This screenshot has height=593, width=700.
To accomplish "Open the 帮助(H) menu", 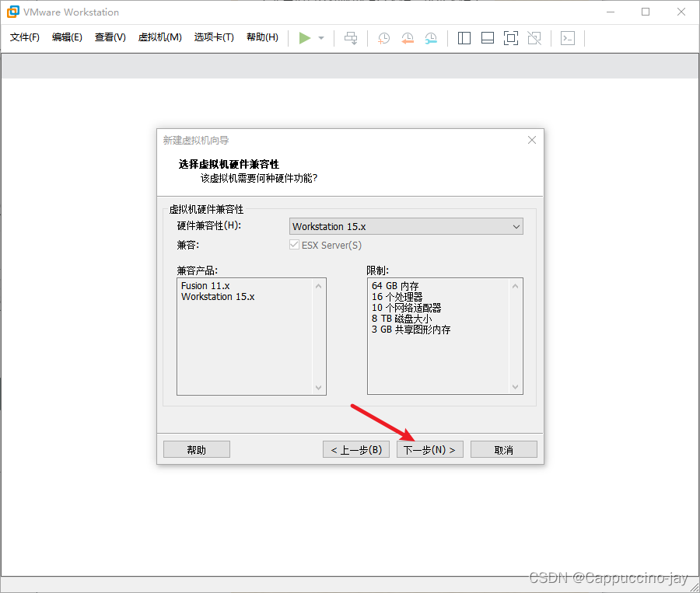I will pos(263,37).
